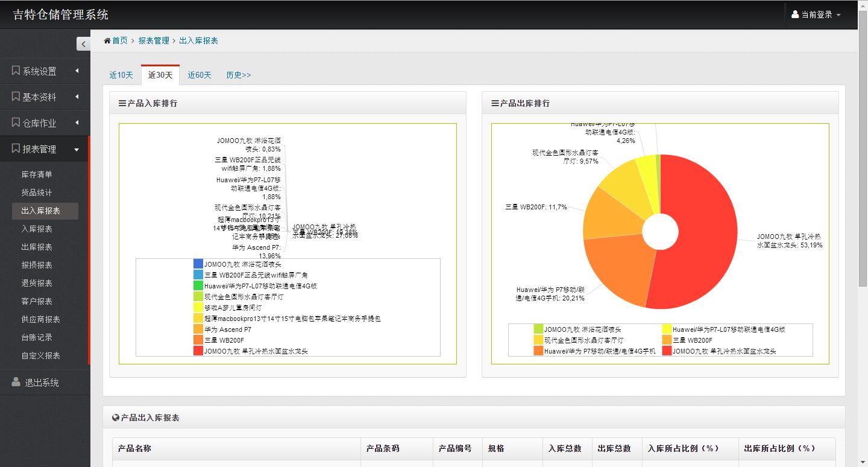
Task: Click the bookmark icon beside 系统设置
Action: coord(16,71)
